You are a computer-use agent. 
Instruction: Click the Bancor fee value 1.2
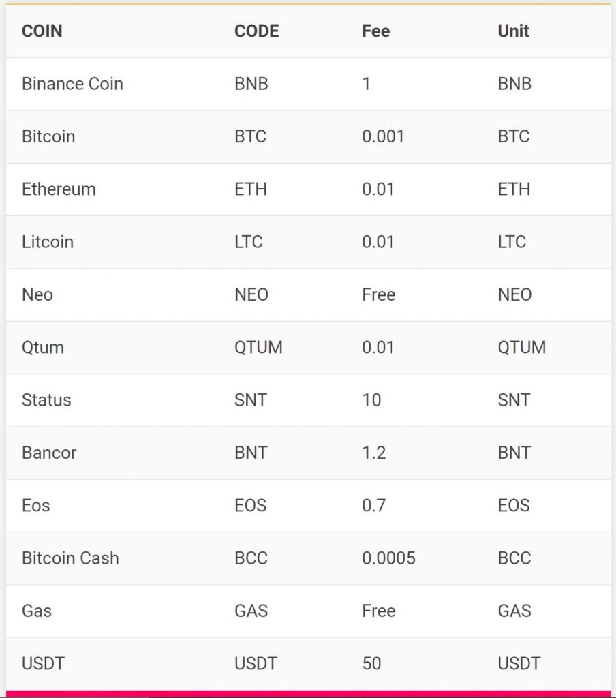coord(373,453)
